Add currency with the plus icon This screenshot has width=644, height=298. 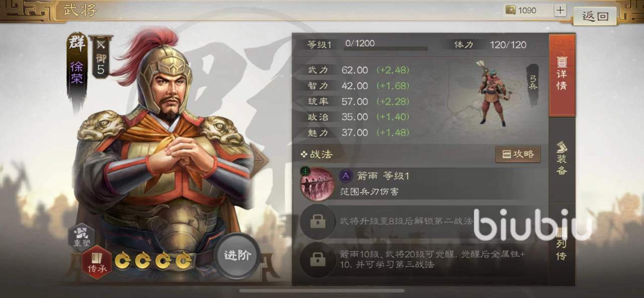pyautogui.click(x=560, y=11)
